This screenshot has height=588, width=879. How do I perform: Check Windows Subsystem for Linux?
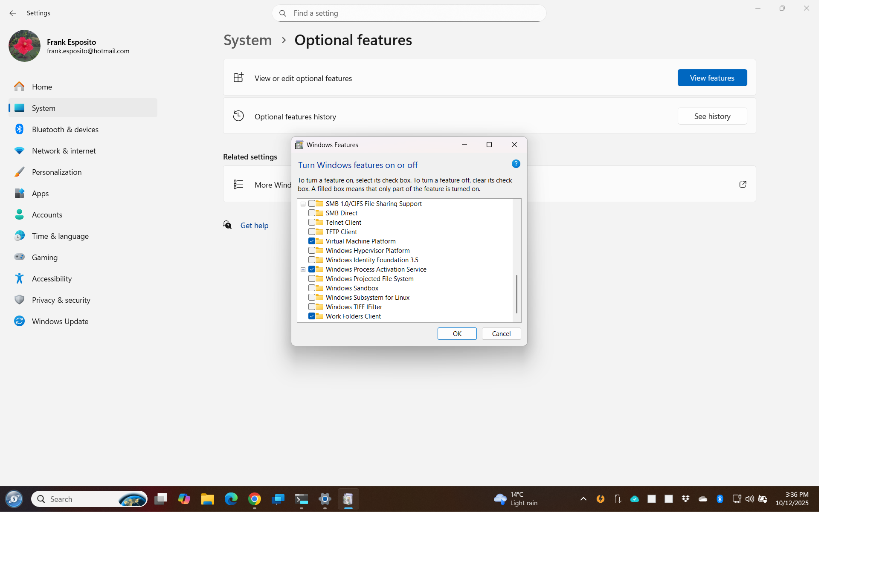(312, 298)
